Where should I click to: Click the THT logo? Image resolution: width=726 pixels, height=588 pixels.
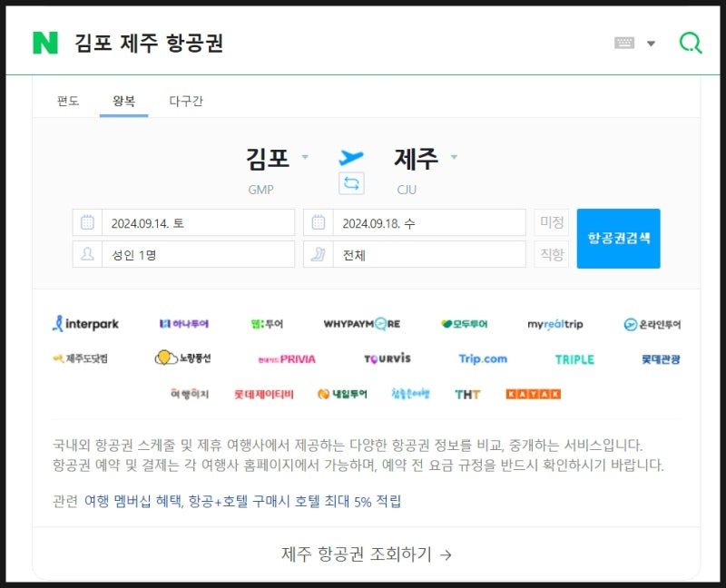467,395
